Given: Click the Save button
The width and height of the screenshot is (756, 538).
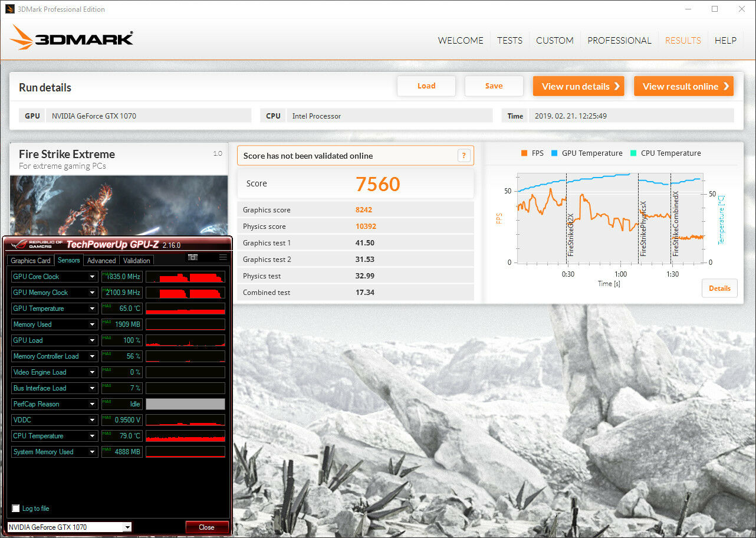Looking at the screenshot, I should 494,86.
